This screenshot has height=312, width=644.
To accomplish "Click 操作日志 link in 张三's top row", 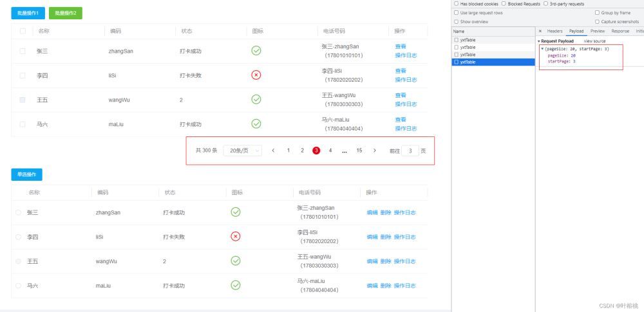I will [x=405, y=55].
